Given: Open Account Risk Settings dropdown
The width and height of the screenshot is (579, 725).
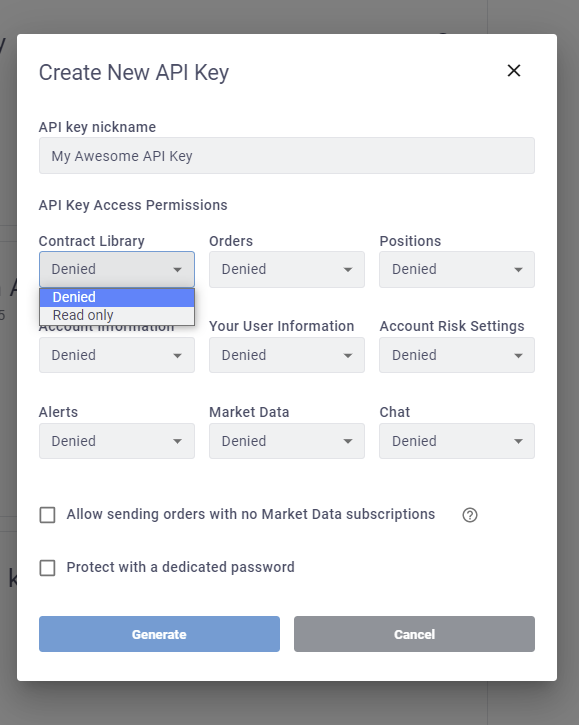Looking at the screenshot, I should click(x=457, y=355).
